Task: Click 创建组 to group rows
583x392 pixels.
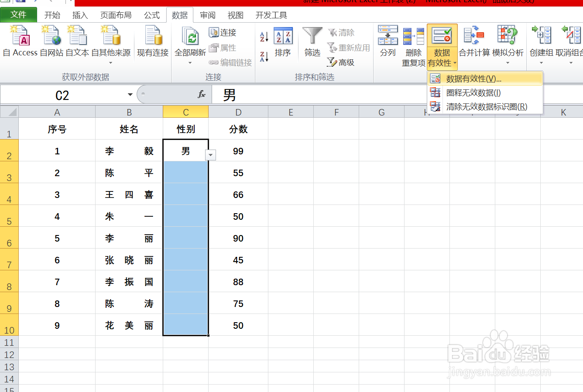Action: [541, 44]
